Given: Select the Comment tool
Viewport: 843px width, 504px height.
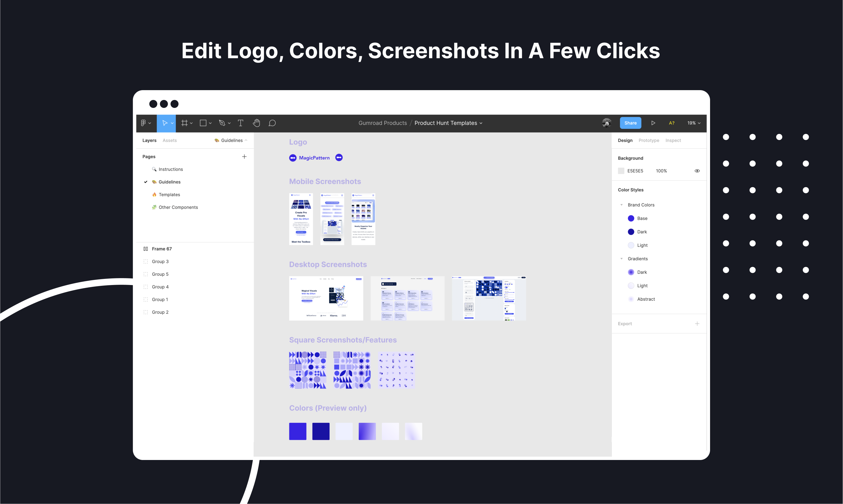Looking at the screenshot, I should [272, 123].
